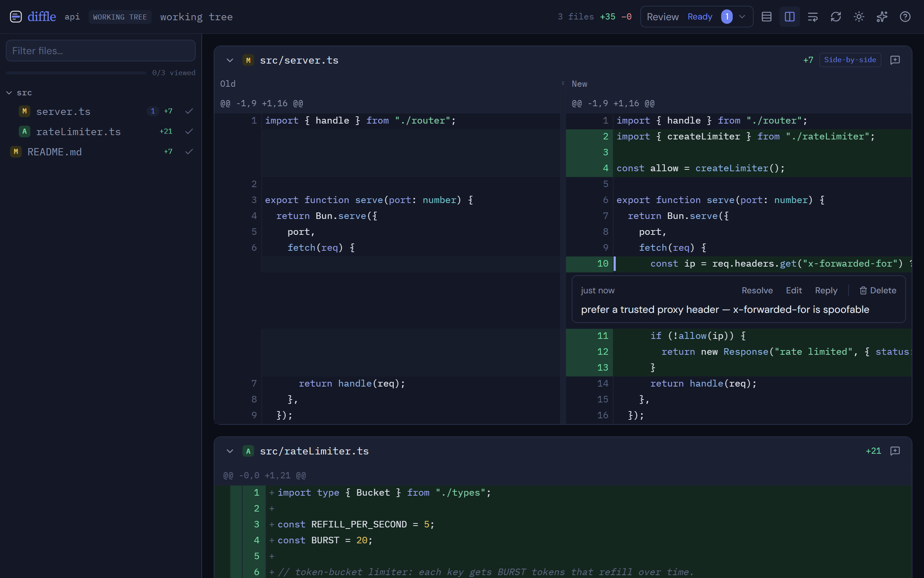
Task: Mark server.ts as viewed in sidebar
Action: click(x=189, y=111)
